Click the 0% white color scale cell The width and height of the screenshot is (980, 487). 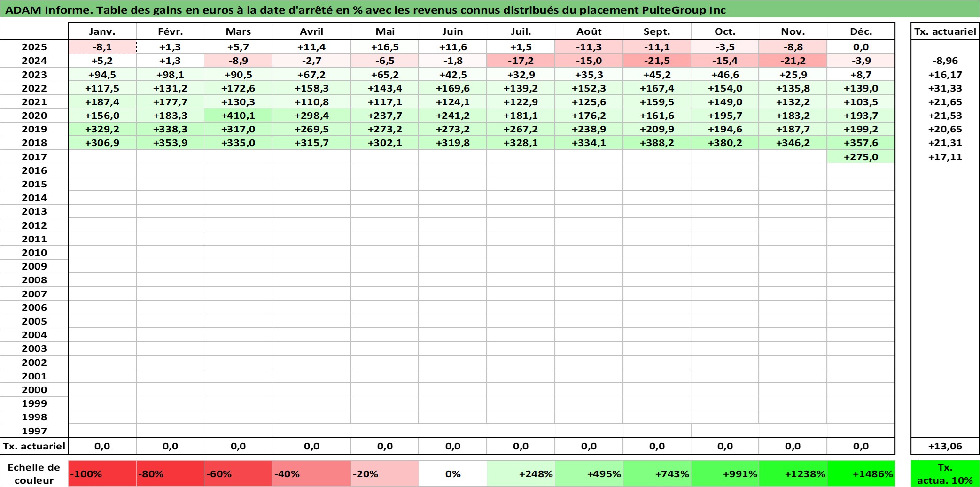[x=453, y=473]
